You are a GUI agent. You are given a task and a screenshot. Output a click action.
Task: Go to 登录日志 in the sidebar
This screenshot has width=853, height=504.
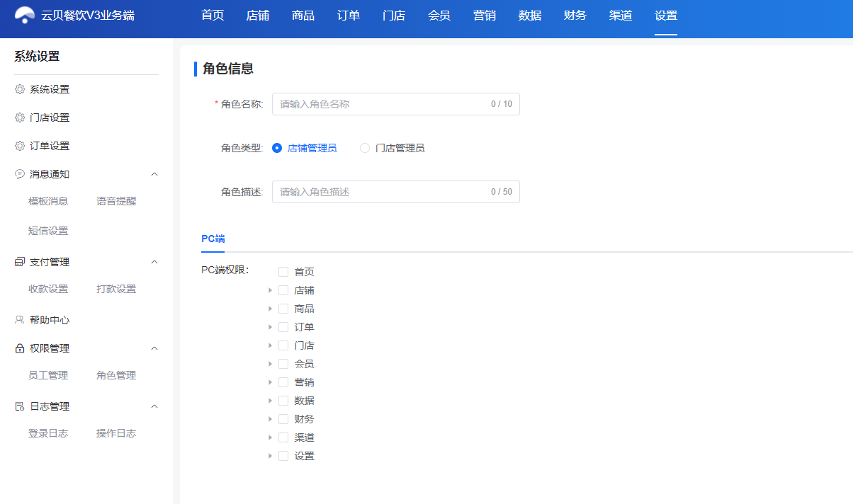[x=48, y=433]
